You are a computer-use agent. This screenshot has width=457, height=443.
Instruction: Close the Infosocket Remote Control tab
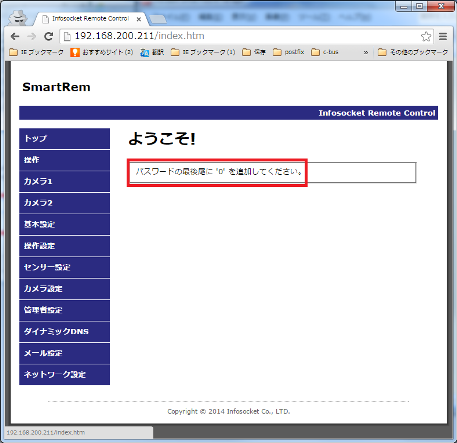[x=139, y=19]
